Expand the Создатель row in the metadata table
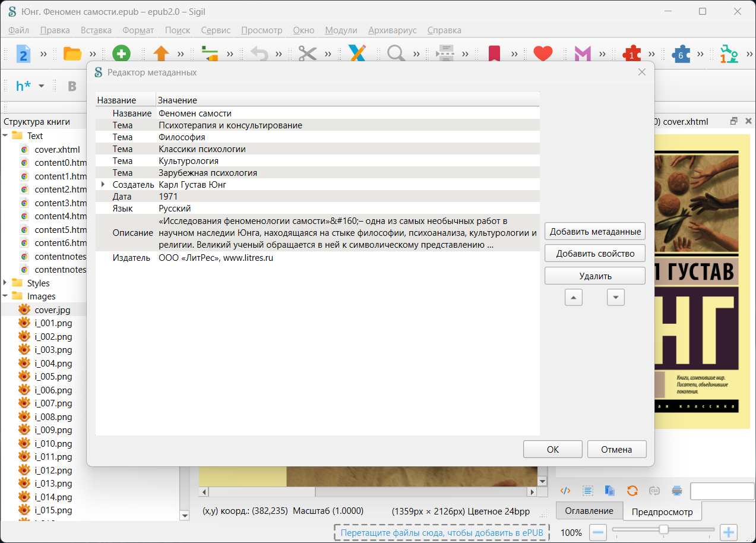 104,185
